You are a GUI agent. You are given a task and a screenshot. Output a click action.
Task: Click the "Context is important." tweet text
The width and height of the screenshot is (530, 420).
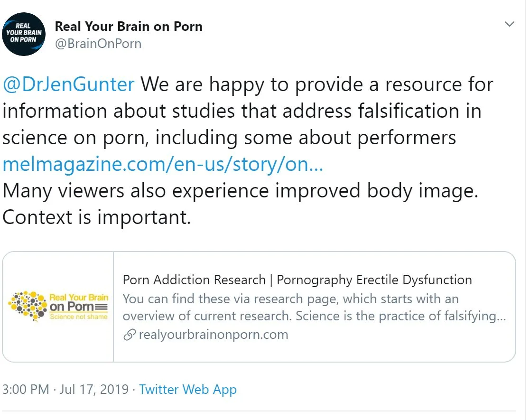click(x=97, y=217)
